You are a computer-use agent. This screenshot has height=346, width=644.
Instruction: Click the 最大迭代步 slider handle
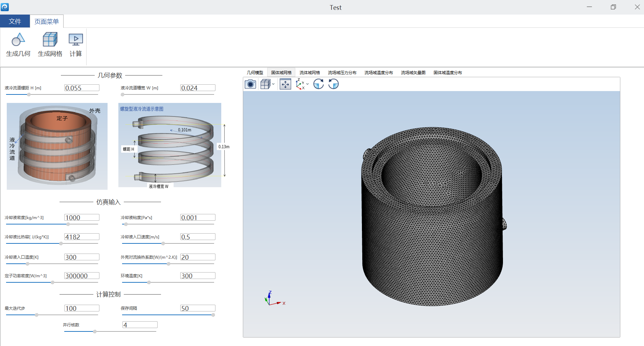tap(37, 315)
